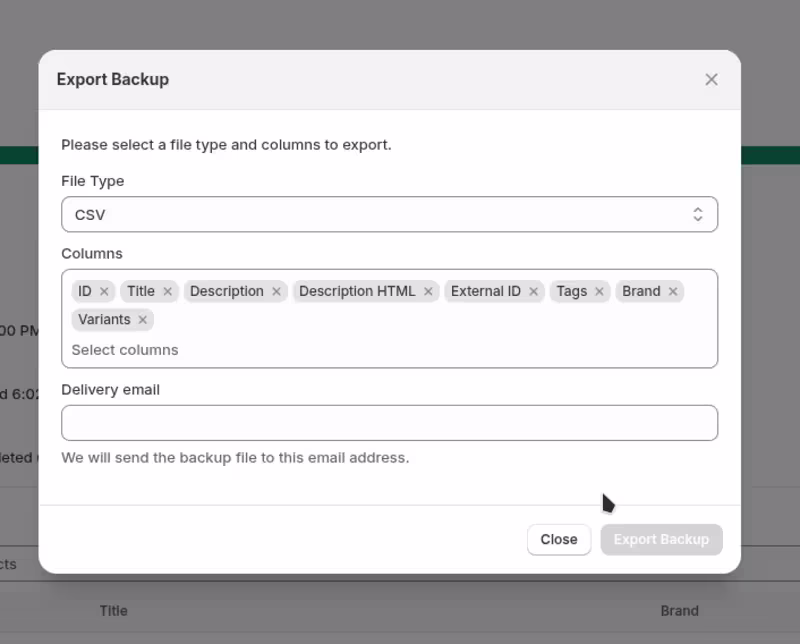
Task: Click the Title table column header
Action: pyautogui.click(x=114, y=610)
